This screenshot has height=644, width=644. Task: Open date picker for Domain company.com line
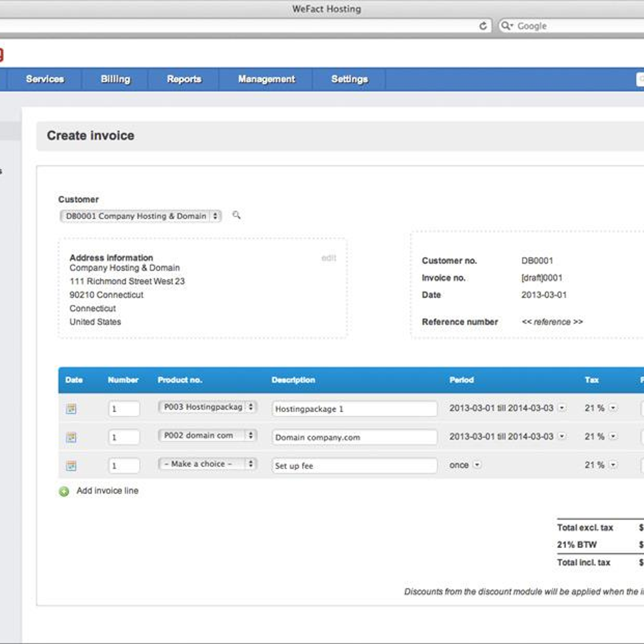pos(71,437)
